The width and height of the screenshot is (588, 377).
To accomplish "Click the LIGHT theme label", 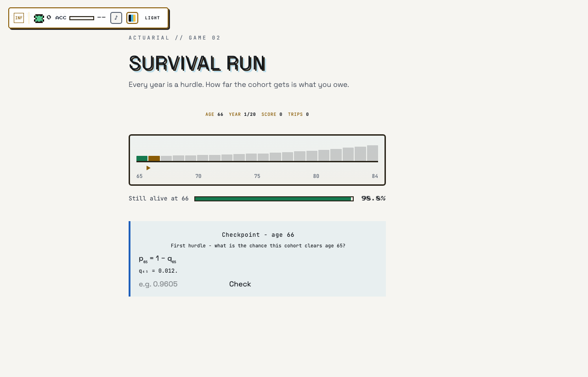I will [x=153, y=18].
